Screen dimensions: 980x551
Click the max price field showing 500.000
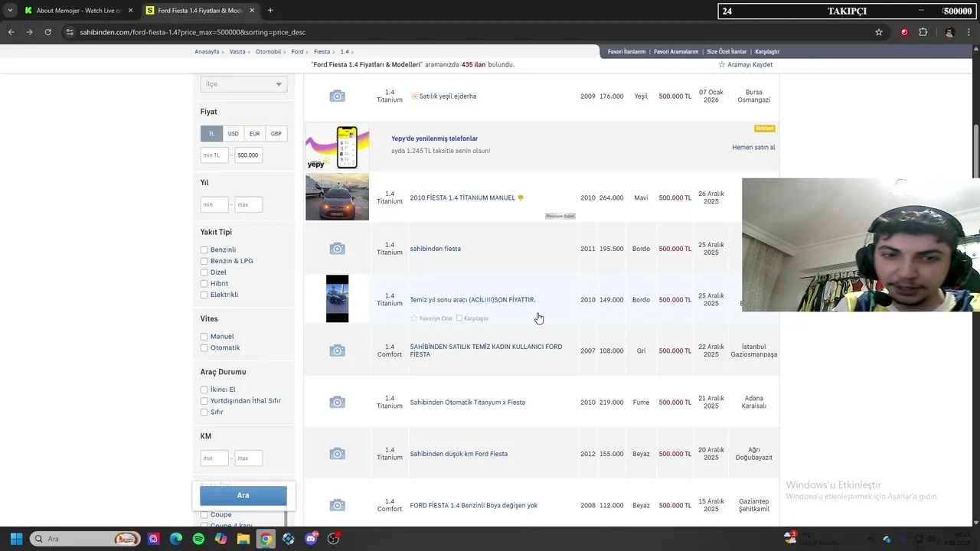click(248, 155)
